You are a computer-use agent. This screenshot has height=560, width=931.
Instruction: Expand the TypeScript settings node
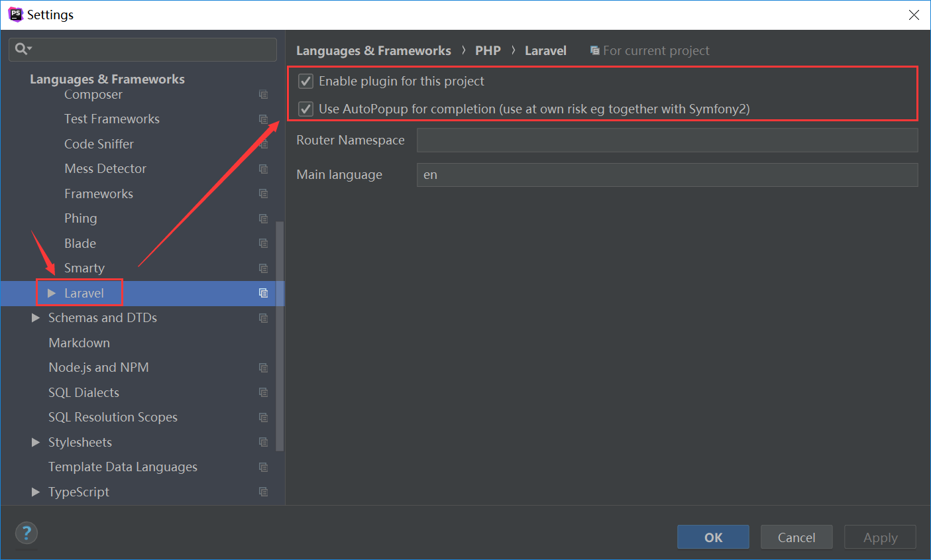click(36, 492)
